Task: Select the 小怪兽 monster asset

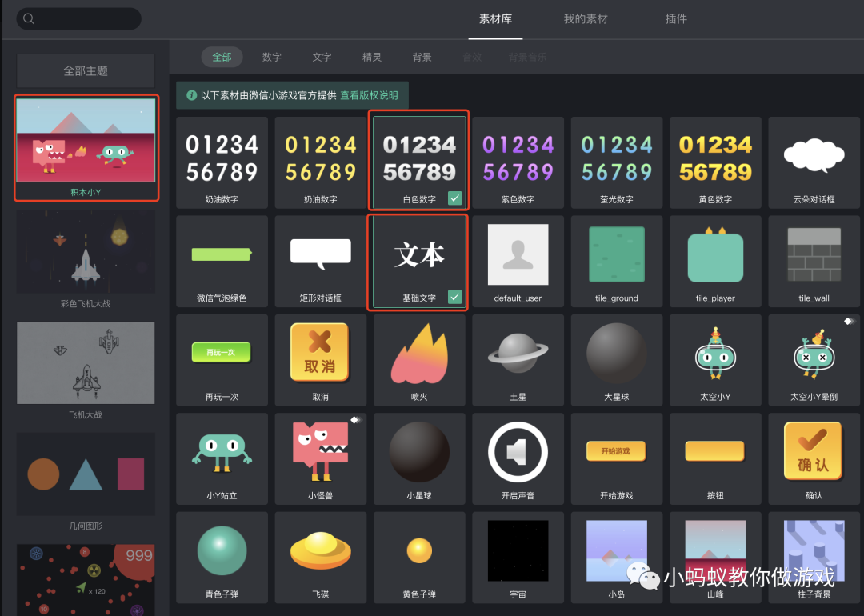Action: pyautogui.click(x=321, y=458)
